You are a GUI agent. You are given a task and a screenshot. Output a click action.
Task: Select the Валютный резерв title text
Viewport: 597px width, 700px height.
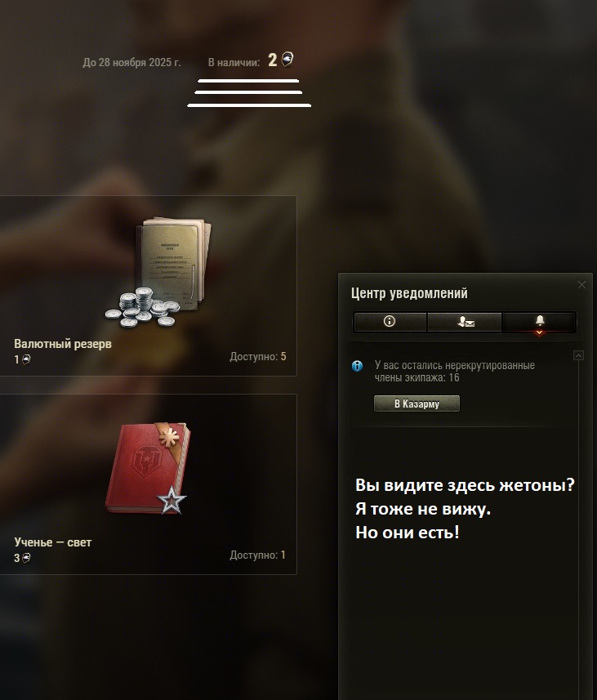tap(63, 344)
